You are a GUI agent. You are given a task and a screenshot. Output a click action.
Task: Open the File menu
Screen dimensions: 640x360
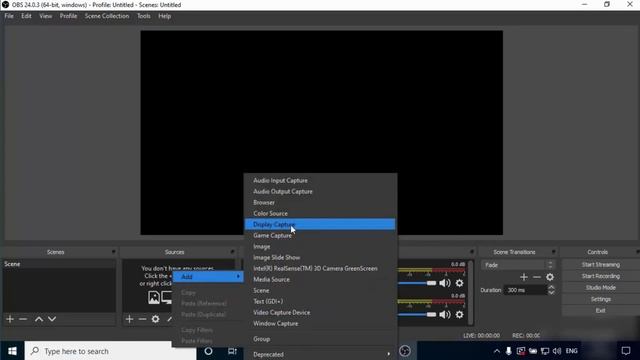(x=9, y=16)
